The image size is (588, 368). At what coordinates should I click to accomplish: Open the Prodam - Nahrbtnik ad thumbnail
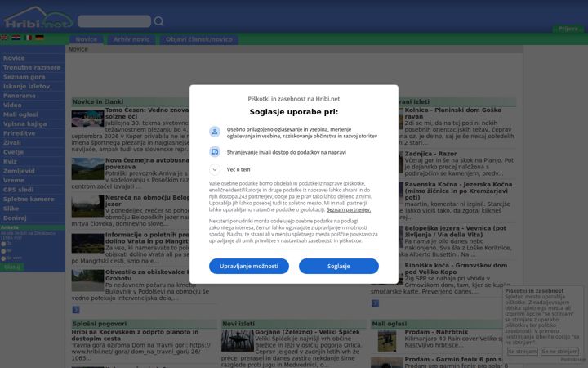click(x=387, y=340)
